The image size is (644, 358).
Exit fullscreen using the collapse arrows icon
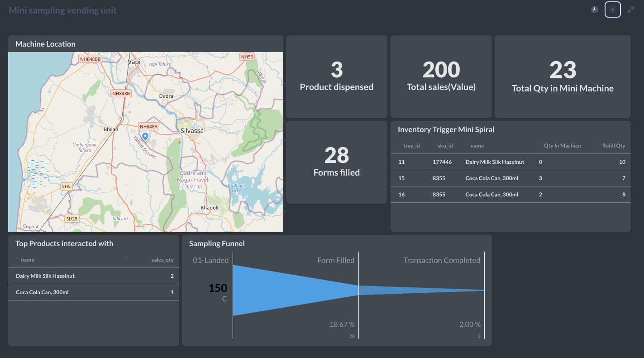pyautogui.click(x=631, y=10)
